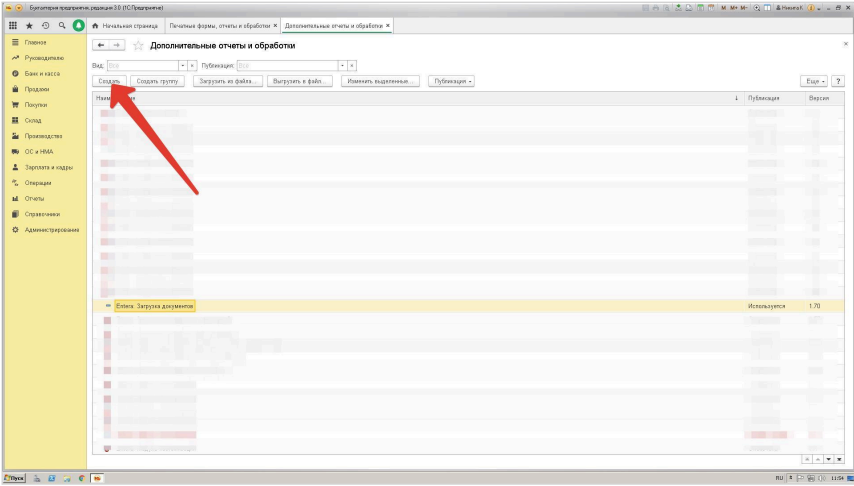This screenshot has width=854, height=486.
Task: Expand the Вид filter dropdown
Action: [183, 65]
